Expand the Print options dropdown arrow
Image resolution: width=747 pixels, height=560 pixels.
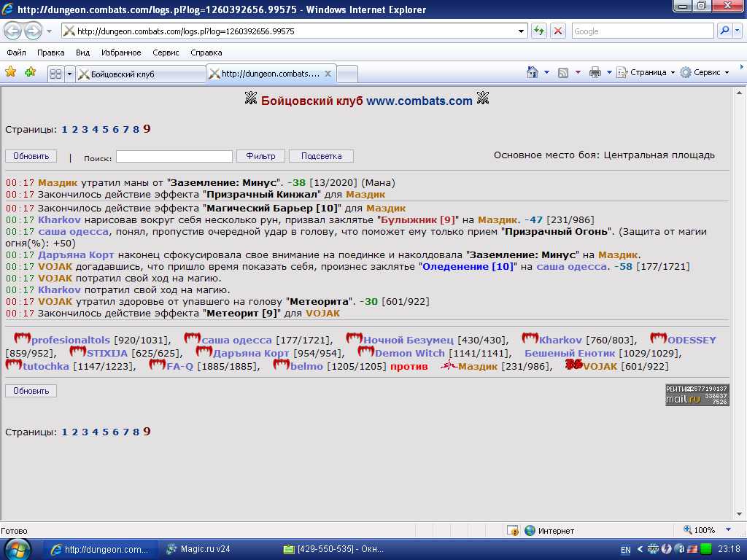click(x=609, y=72)
